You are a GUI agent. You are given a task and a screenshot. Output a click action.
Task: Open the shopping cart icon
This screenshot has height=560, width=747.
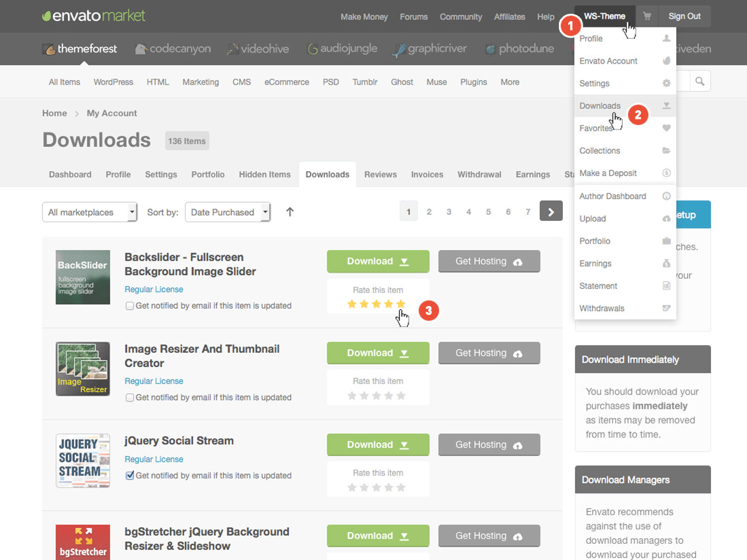[647, 17]
